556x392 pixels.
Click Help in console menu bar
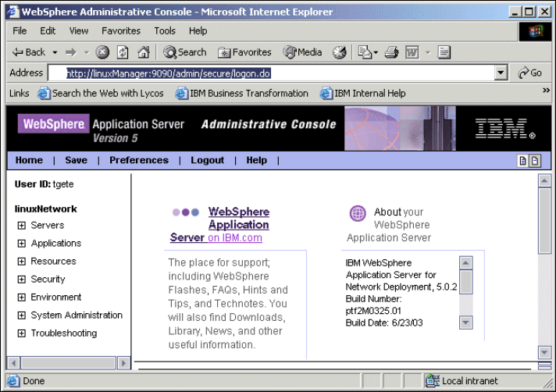pos(257,160)
